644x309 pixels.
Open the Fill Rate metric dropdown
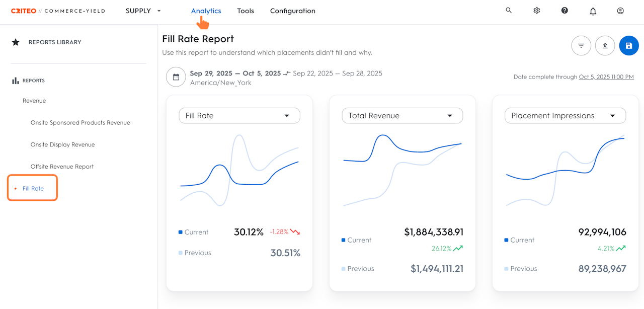[x=239, y=116]
